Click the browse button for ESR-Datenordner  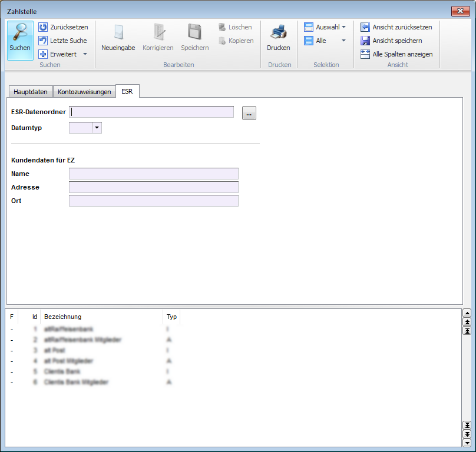click(249, 113)
